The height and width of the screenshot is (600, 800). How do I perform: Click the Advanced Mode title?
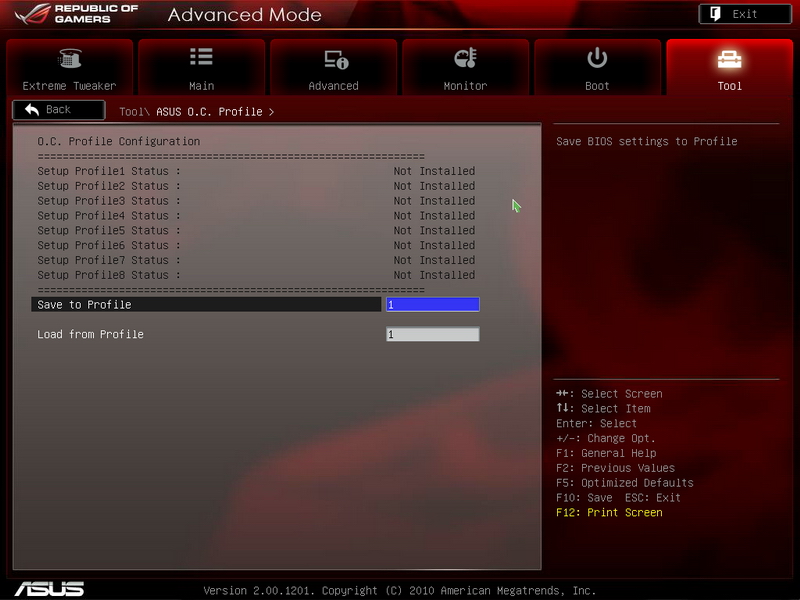click(x=244, y=15)
